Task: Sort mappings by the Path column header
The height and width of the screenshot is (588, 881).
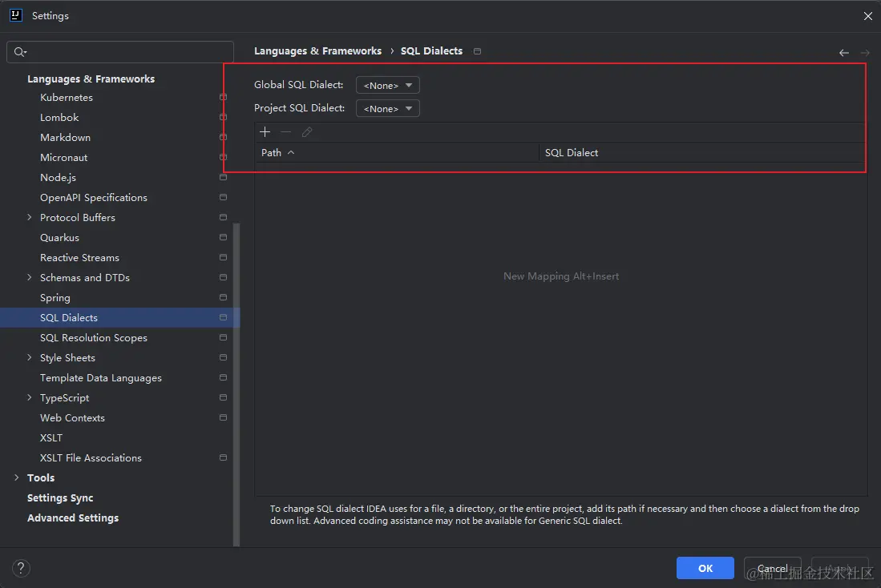Action: click(273, 152)
